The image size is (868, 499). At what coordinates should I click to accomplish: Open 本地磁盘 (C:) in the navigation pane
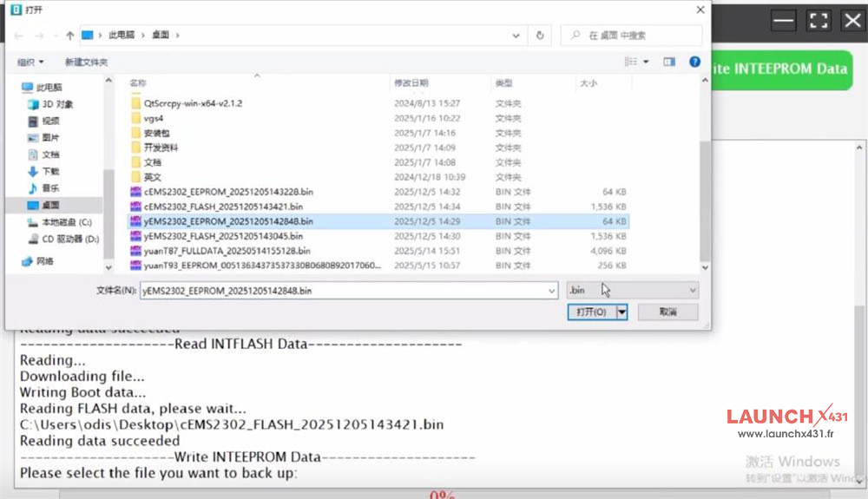[60, 222]
